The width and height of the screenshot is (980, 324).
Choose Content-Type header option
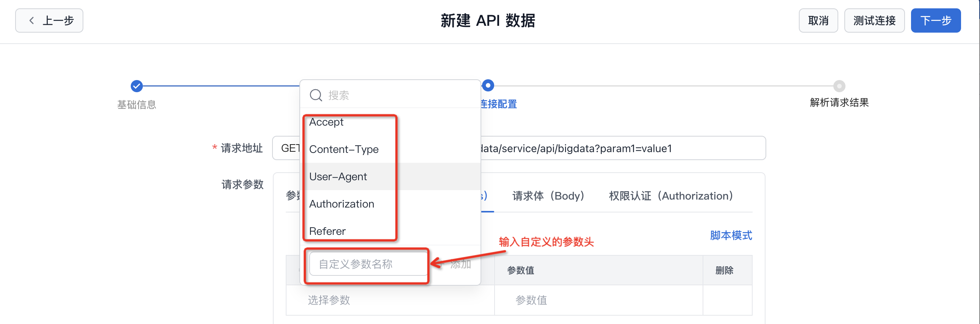coord(344,149)
